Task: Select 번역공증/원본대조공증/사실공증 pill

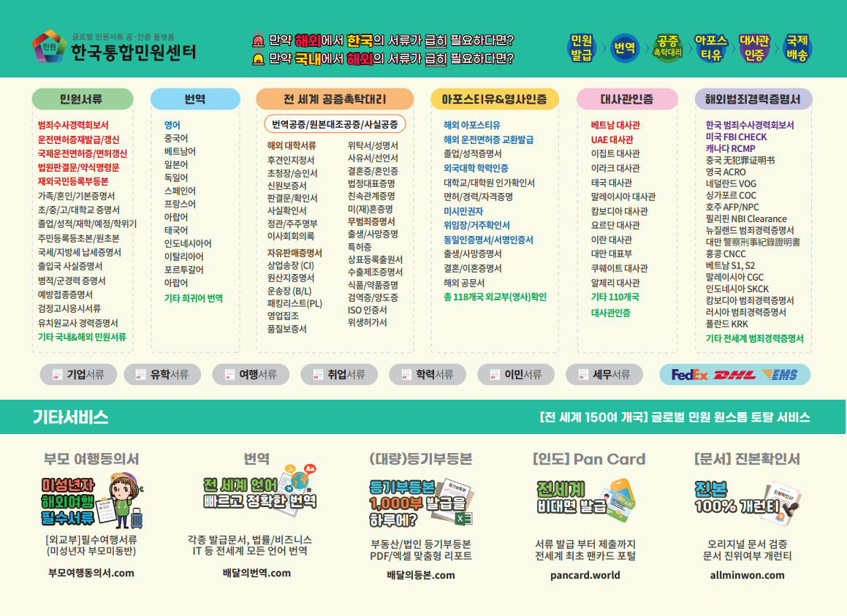Action: point(335,124)
